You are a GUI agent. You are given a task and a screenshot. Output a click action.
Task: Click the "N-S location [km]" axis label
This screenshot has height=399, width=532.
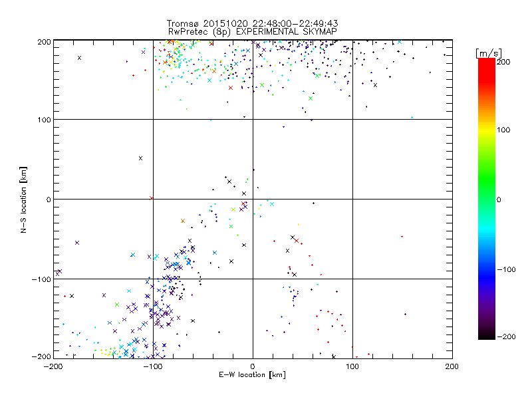23,200
